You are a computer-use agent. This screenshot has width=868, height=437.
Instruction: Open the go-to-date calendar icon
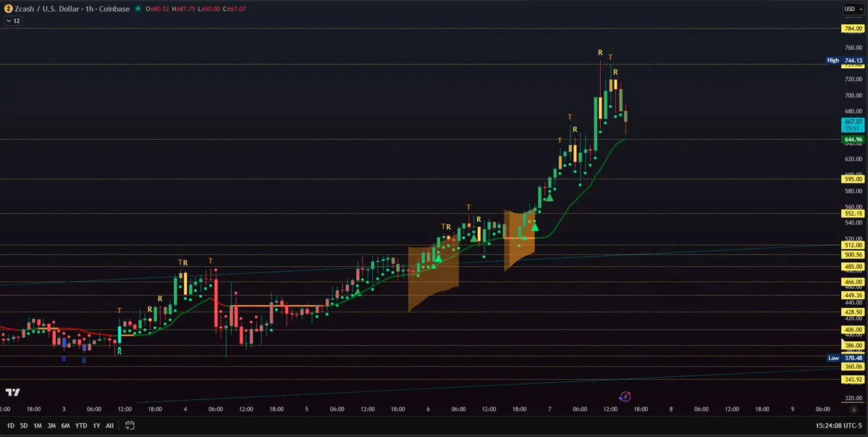130,425
